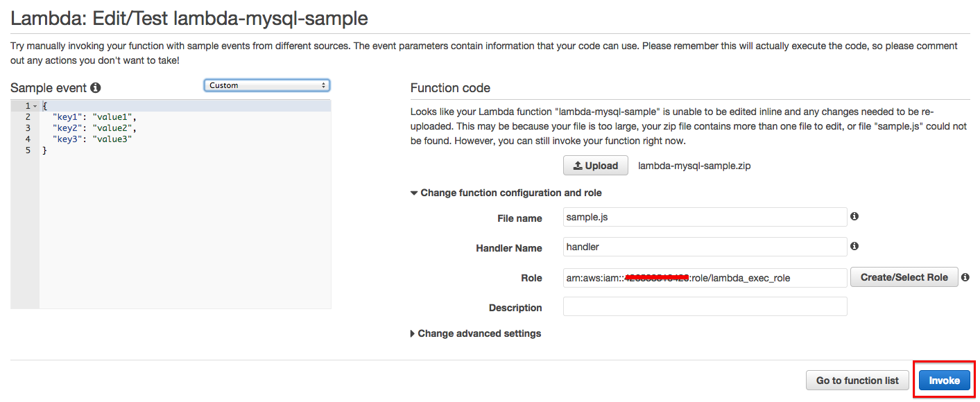980x402 pixels.
Task: Open the Create/Select Role dialog
Action: point(904,277)
